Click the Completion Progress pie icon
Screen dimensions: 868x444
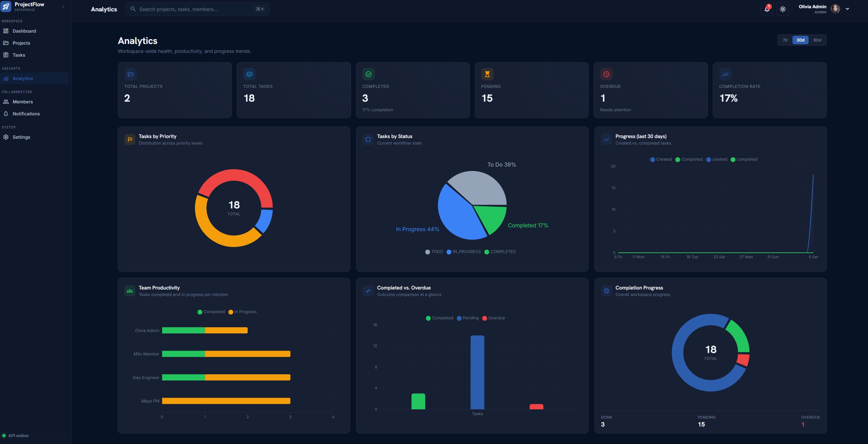(x=607, y=291)
